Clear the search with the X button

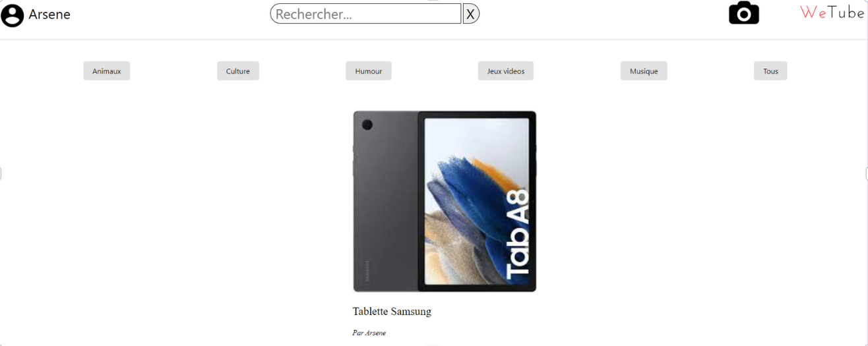click(471, 14)
